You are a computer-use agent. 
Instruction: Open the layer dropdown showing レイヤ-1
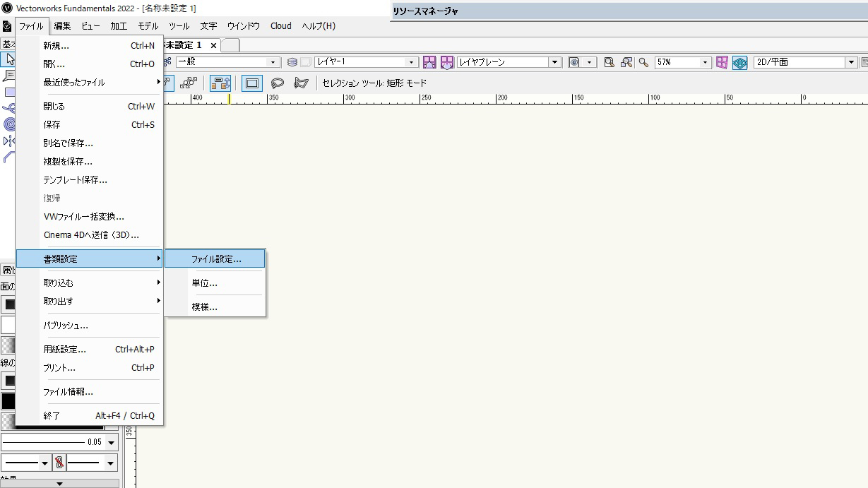point(367,62)
